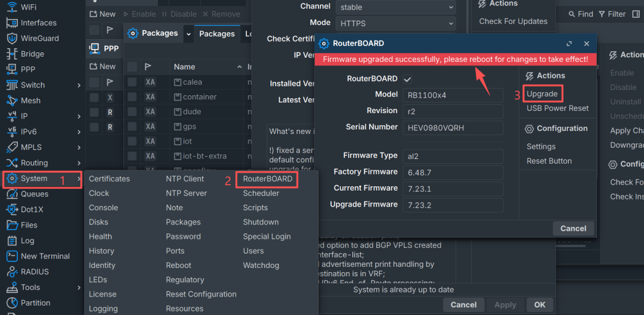The width and height of the screenshot is (644, 315).
Task: Tick the checkbox on the gps row
Action: click(x=132, y=126)
